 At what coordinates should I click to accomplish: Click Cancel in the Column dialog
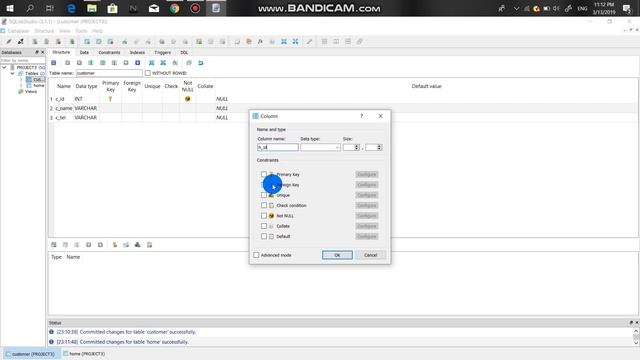[x=370, y=255]
